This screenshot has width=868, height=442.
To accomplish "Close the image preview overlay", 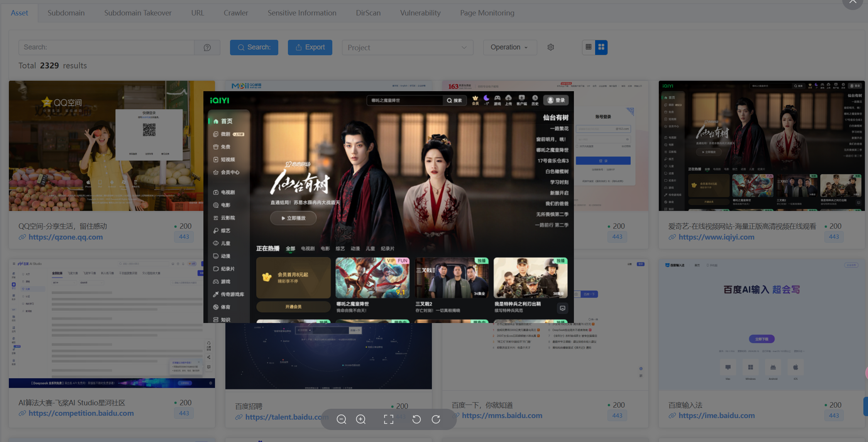I will coord(853,2).
